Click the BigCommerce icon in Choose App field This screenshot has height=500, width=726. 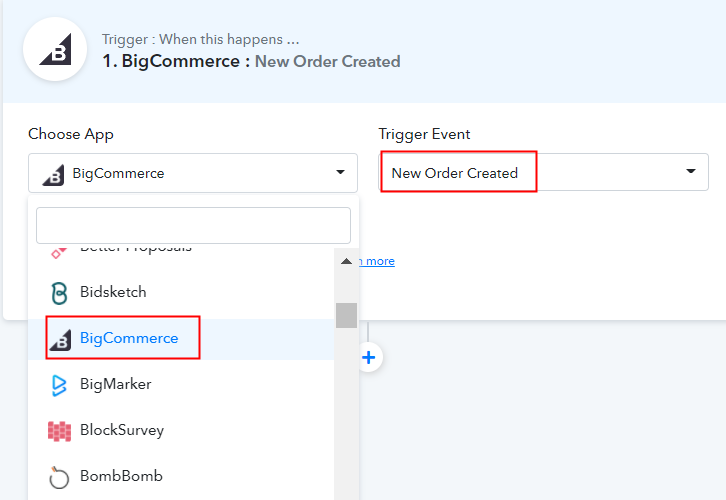[x=53, y=175]
